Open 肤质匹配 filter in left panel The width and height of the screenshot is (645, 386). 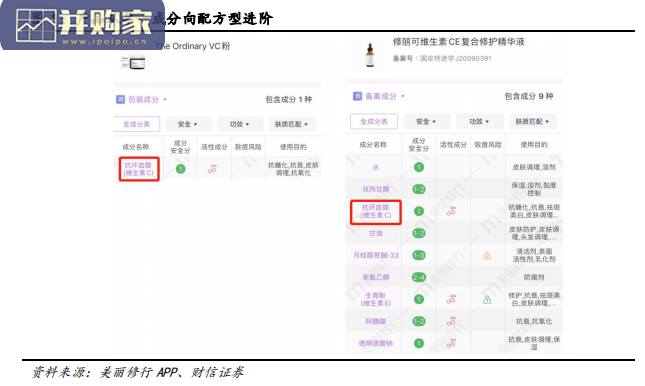pos(292,124)
